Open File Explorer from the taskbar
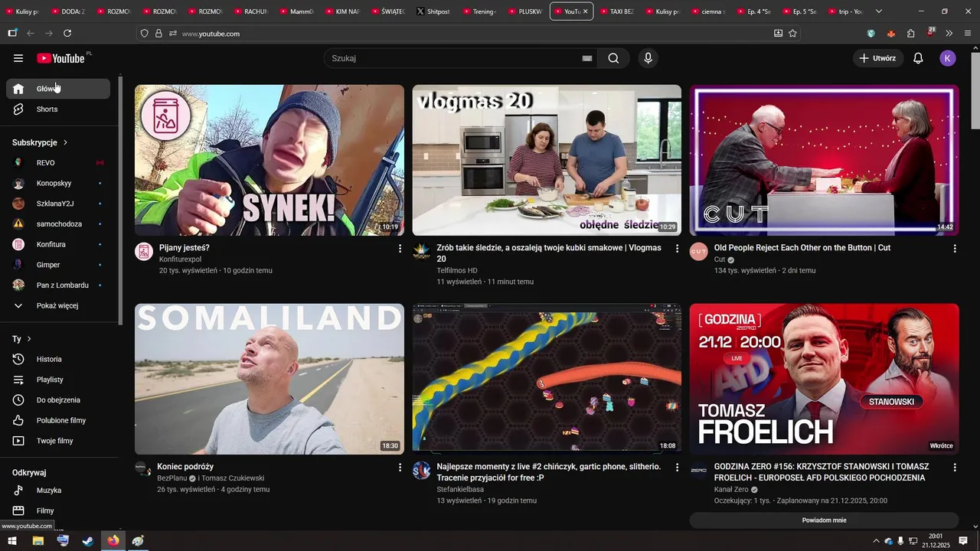Screen dimensions: 980x551 [38, 541]
